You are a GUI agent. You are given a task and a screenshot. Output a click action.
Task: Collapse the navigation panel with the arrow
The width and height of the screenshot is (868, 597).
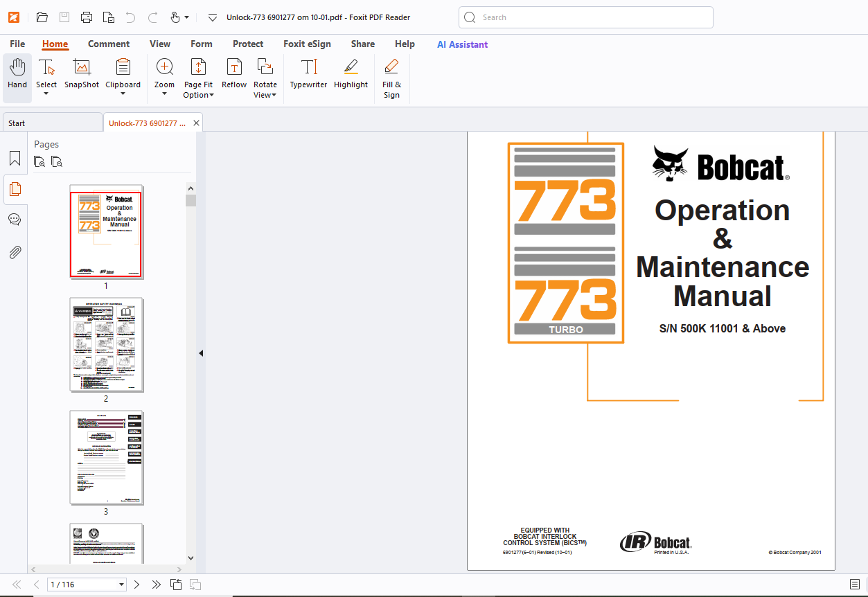click(x=201, y=353)
